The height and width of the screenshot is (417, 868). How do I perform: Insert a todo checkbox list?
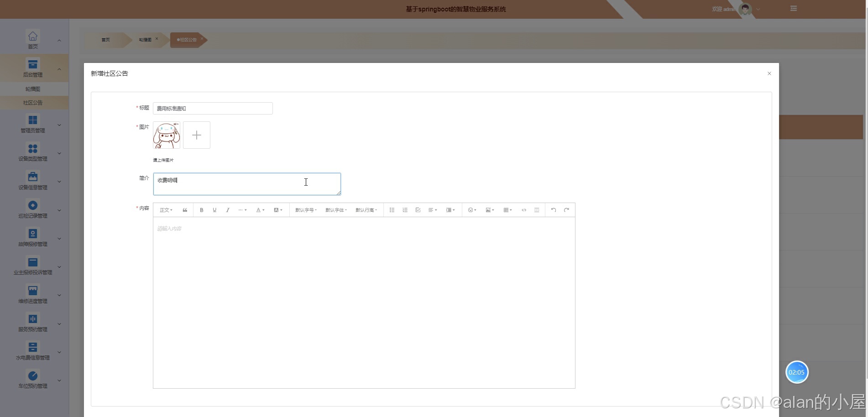click(418, 210)
